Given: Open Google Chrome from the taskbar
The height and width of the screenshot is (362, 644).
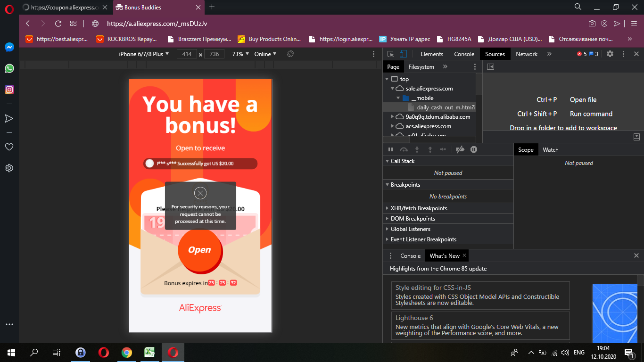Looking at the screenshot, I should [x=126, y=352].
